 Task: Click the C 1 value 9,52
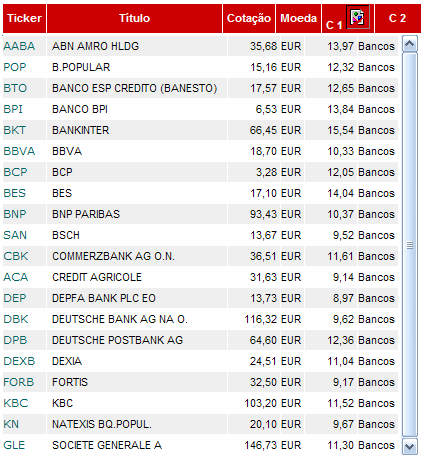[x=343, y=235]
